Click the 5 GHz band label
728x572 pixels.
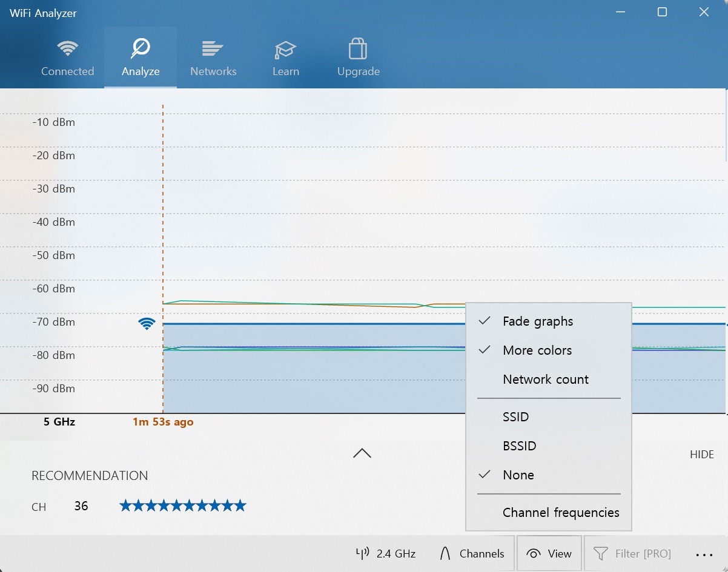coord(59,422)
